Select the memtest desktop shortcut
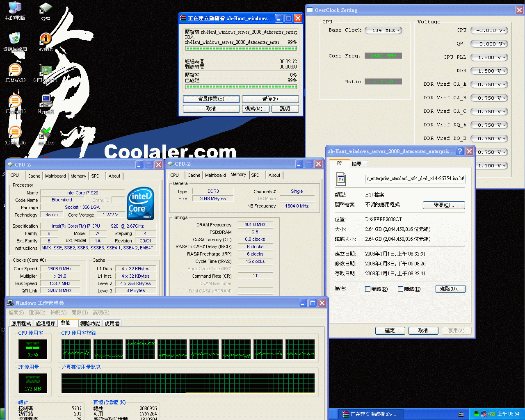 (x=46, y=135)
